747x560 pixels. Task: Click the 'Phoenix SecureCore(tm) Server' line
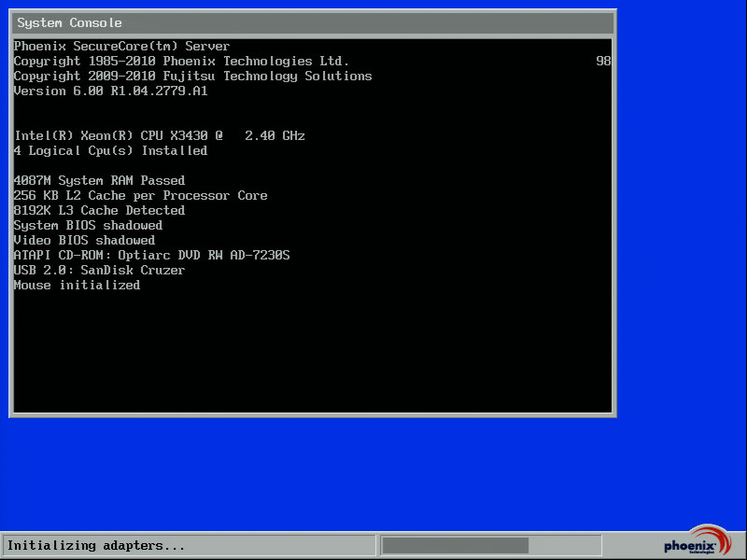click(x=121, y=46)
